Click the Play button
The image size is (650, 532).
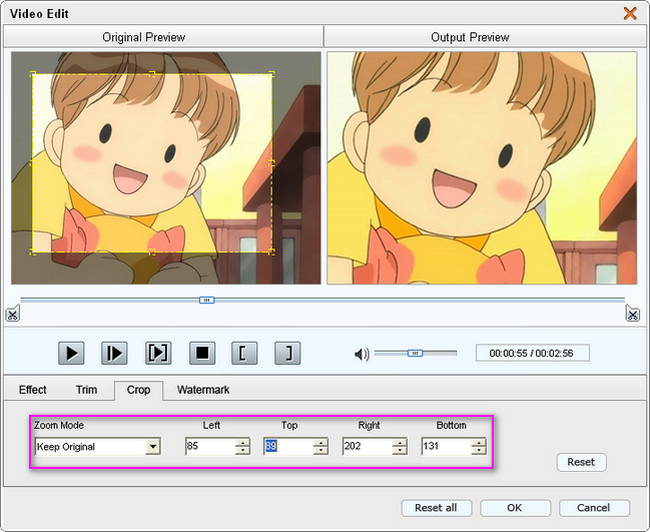click(x=71, y=353)
